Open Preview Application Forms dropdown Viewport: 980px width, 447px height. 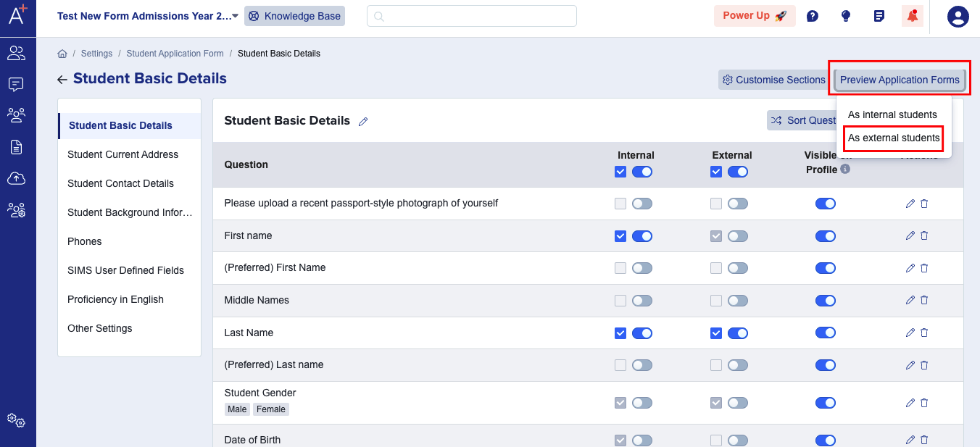(900, 80)
